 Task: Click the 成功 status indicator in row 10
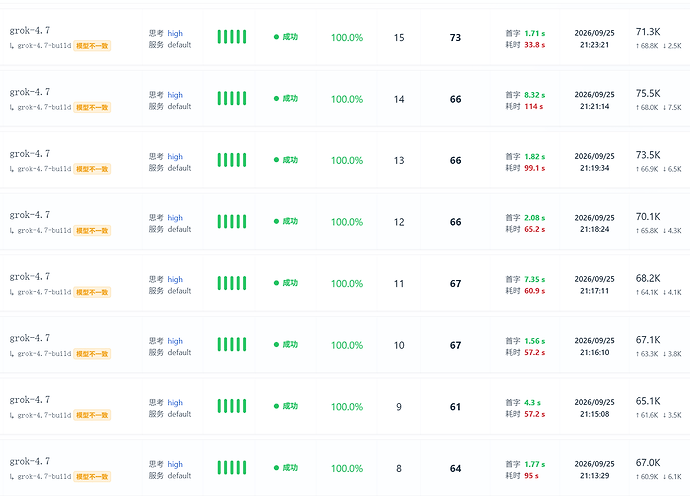point(286,345)
